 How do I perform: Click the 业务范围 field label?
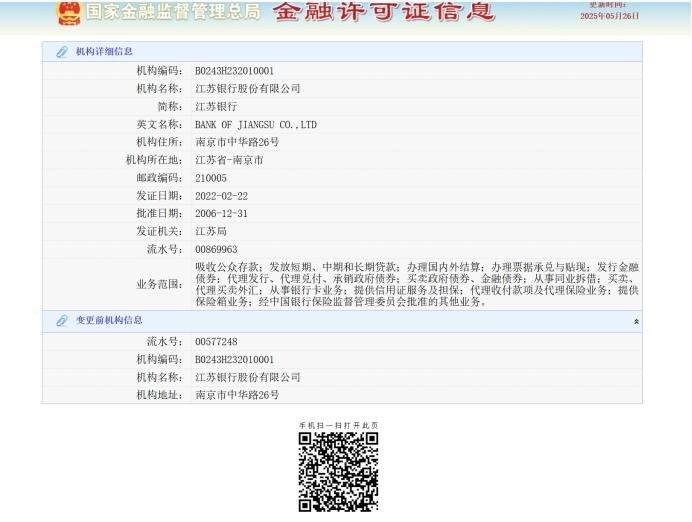point(159,285)
